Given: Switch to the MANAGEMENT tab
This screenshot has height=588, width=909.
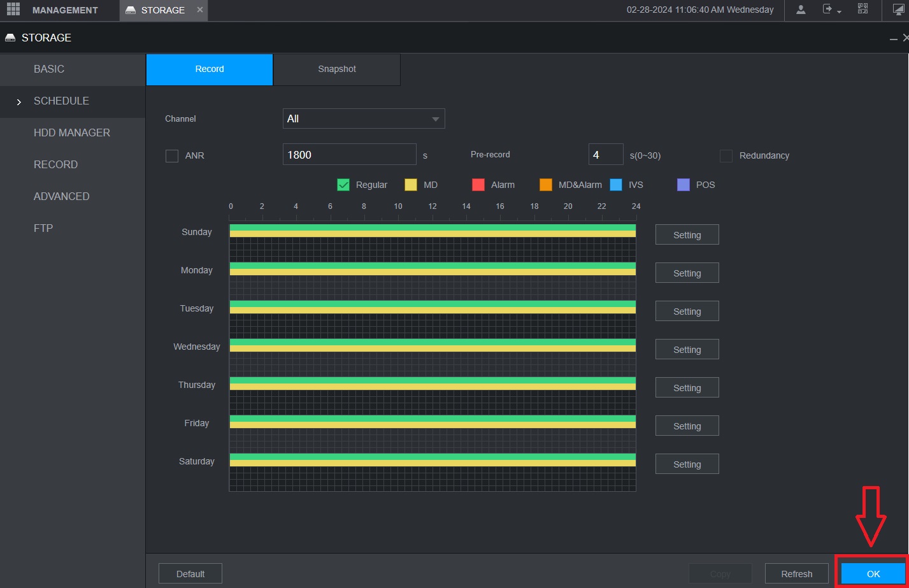Looking at the screenshot, I should tap(65, 10).
